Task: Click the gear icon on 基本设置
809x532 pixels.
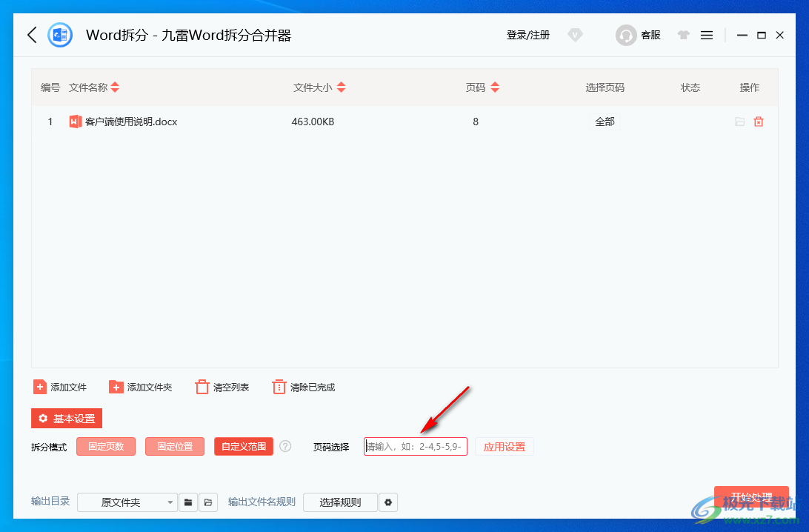Action: click(x=43, y=418)
